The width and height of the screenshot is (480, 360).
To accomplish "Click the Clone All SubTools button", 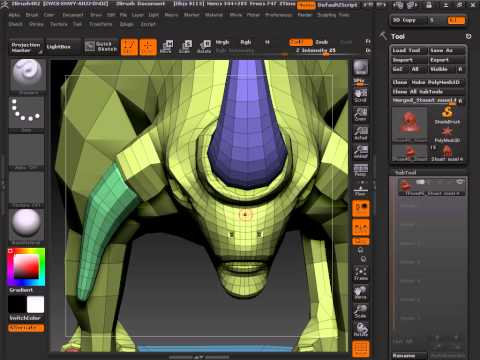I will (427, 91).
